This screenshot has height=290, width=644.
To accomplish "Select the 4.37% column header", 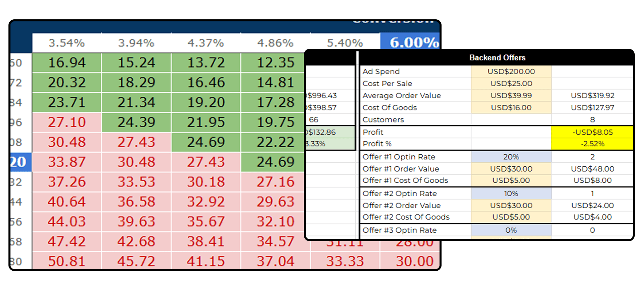I will (206, 43).
